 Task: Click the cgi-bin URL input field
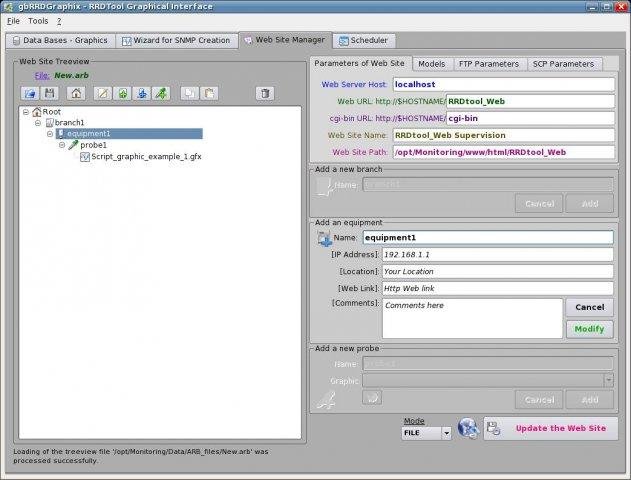pos(530,118)
